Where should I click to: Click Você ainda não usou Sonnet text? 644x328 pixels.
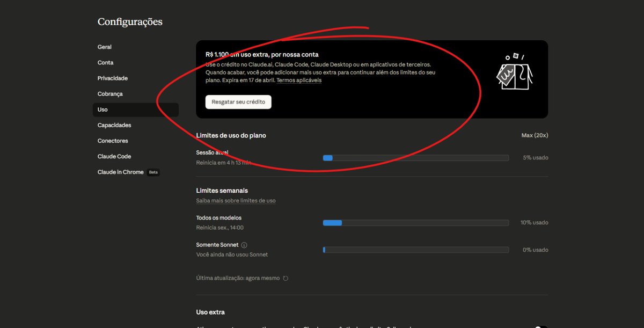click(232, 254)
